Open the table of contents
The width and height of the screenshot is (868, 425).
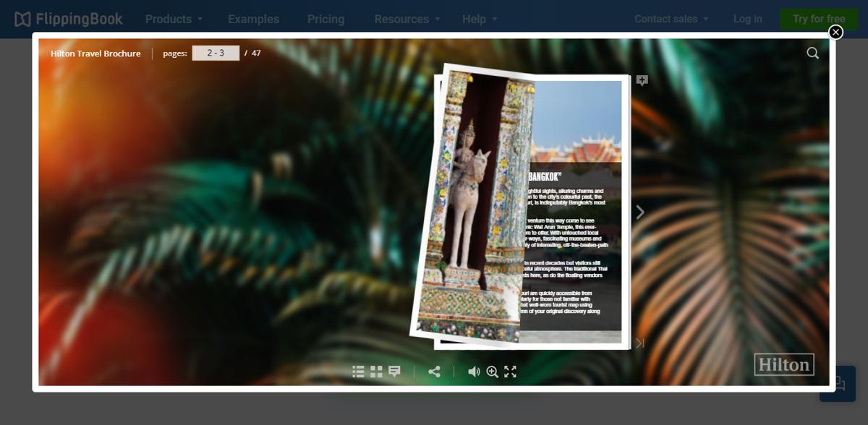[358, 372]
